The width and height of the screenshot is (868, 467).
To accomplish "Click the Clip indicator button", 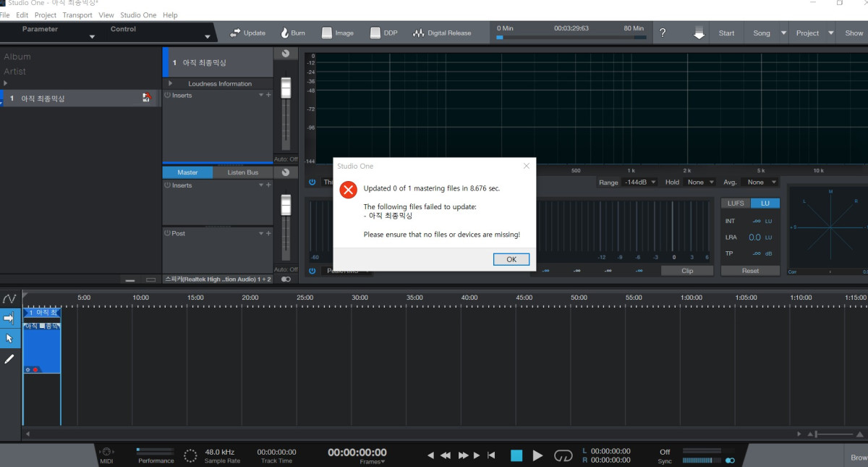I will [x=687, y=271].
